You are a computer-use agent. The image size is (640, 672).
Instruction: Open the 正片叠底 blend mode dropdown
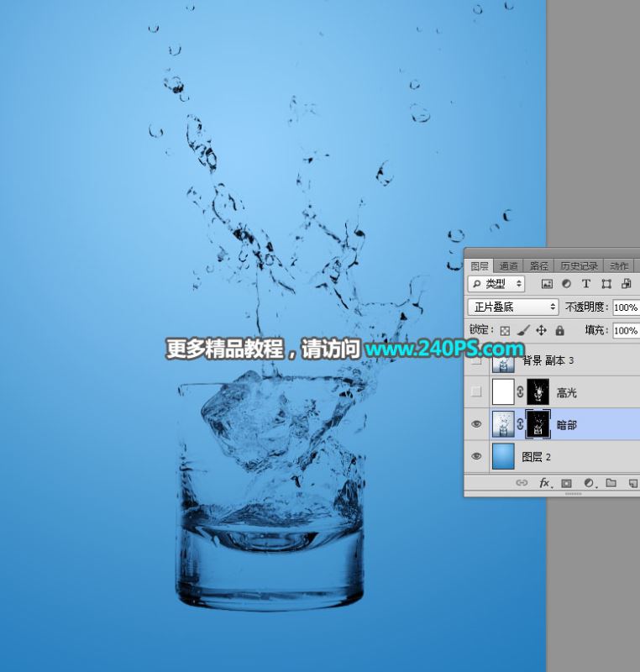pos(513,307)
